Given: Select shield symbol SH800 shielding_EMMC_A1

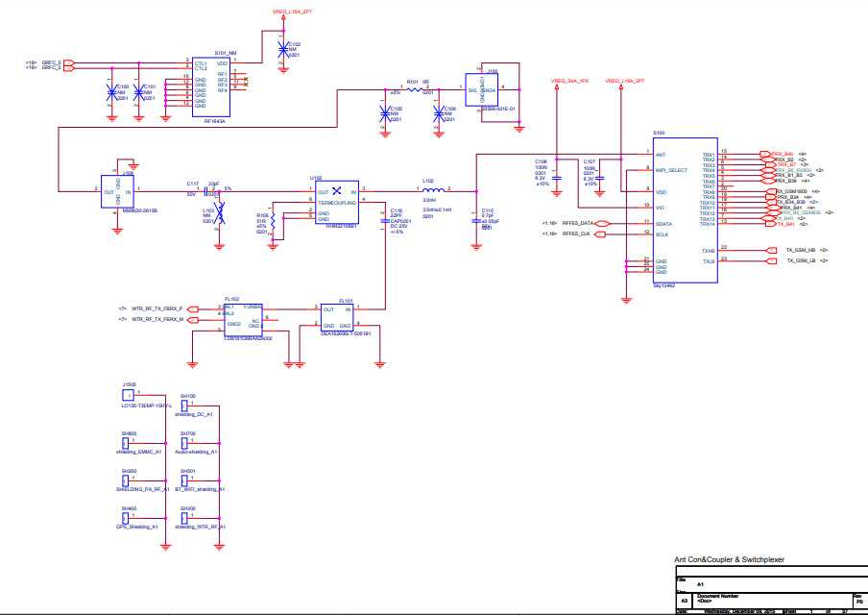Looking at the screenshot, I should point(125,443).
